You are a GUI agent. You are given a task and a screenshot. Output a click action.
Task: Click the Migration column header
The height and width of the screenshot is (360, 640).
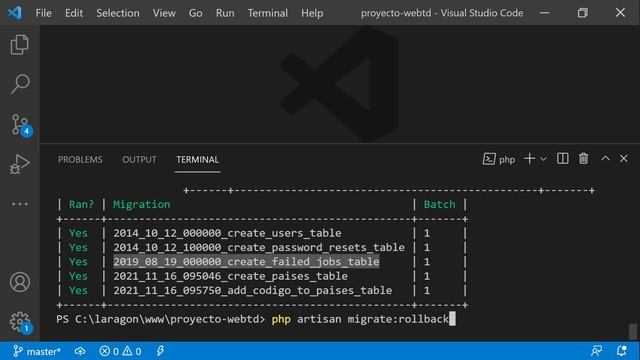(142, 204)
